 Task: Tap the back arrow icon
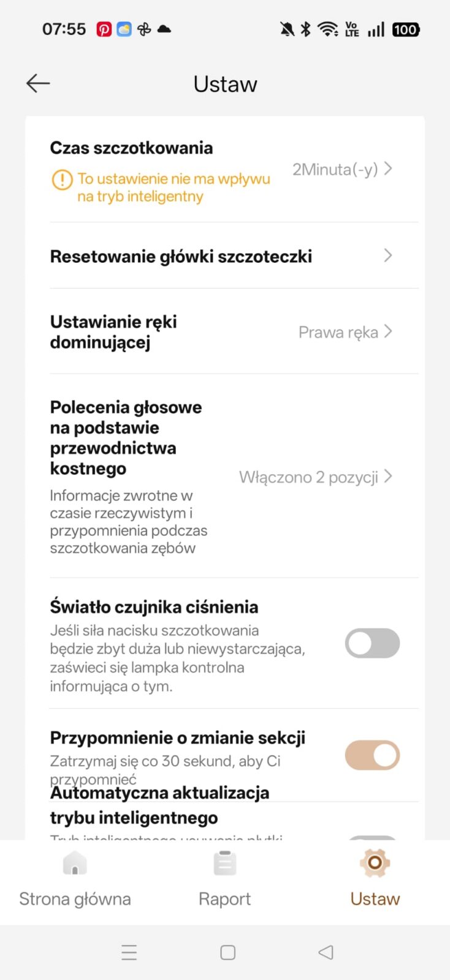pos(38,83)
